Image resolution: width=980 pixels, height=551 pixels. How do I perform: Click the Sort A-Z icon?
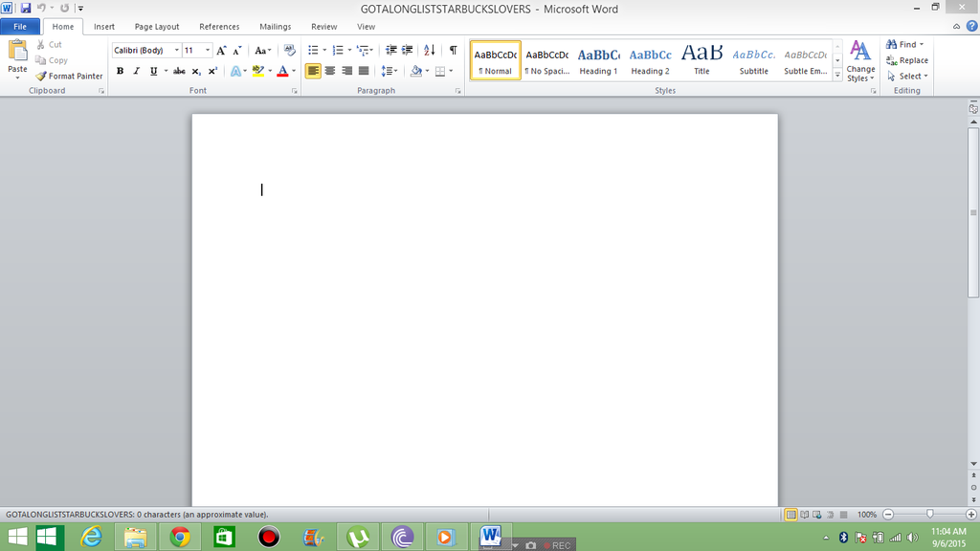[x=429, y=50]
